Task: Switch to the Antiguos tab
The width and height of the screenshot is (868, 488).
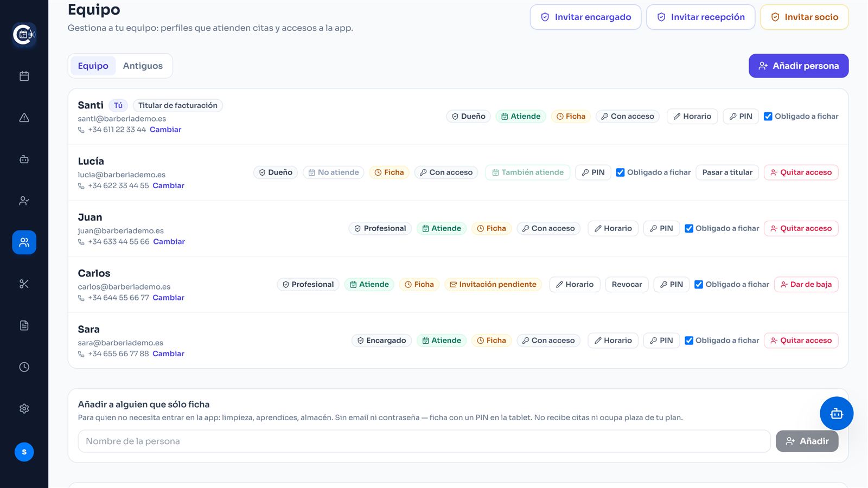Action: pos(143,66)
